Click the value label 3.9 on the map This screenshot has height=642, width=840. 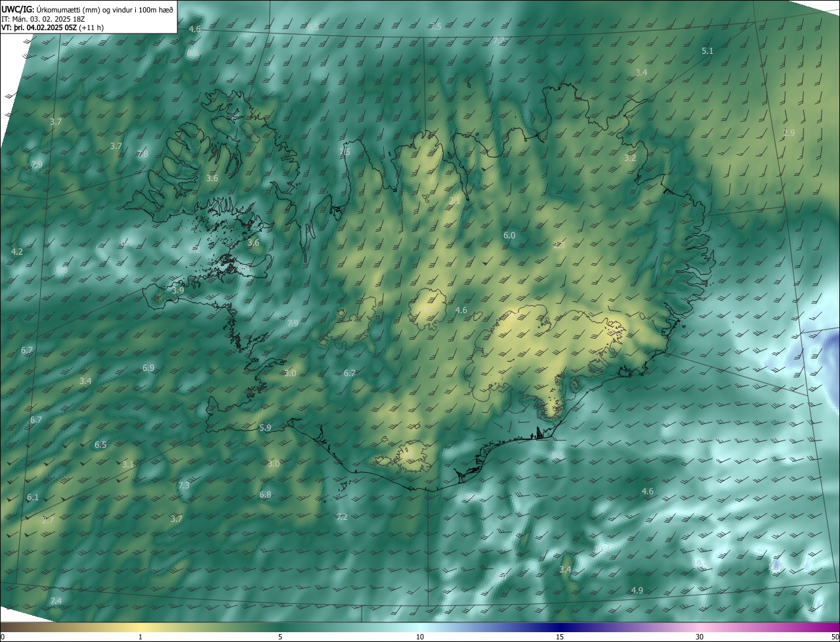178,290
